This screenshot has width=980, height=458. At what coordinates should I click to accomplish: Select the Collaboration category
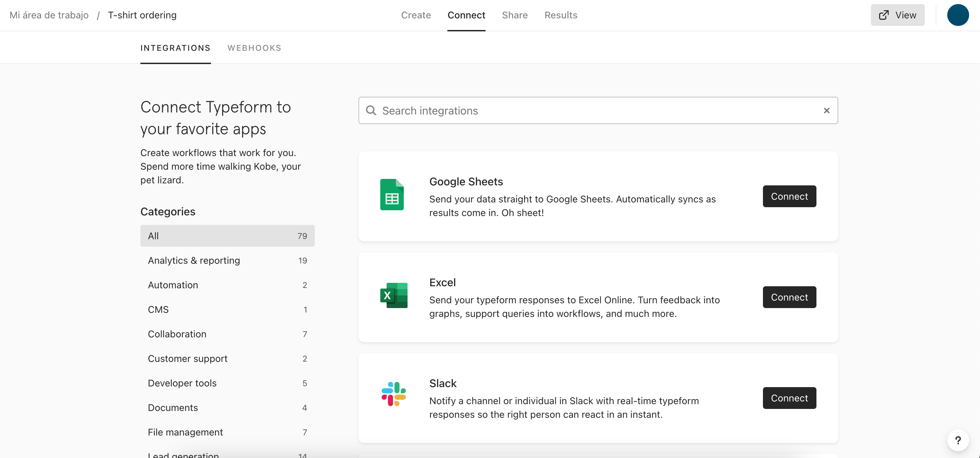click(x=228, y=334)
